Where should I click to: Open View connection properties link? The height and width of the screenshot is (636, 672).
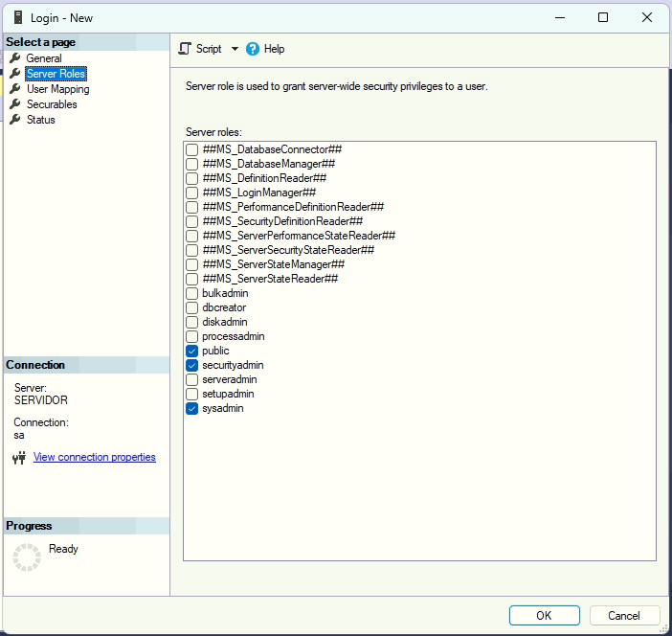tap(94, 457)
